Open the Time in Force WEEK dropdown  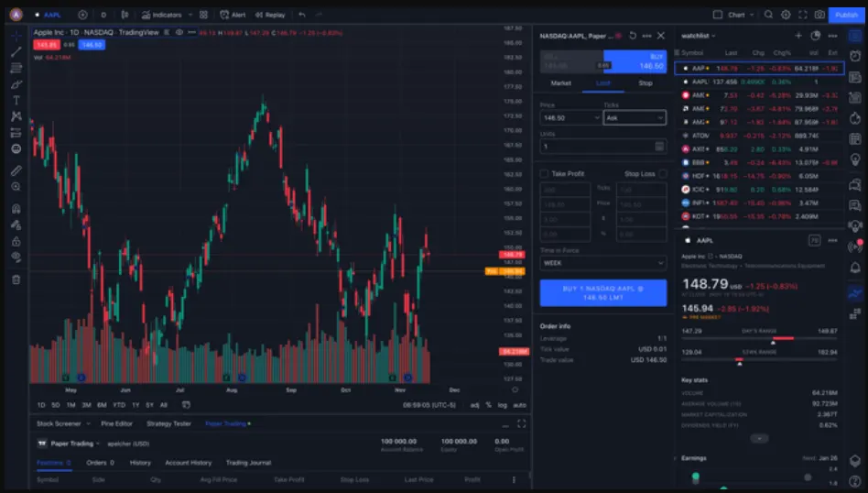(x=602, y=263)
